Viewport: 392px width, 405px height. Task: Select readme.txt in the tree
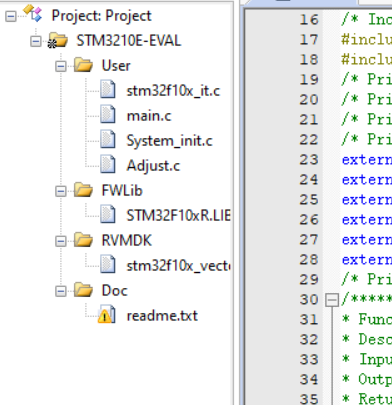pyautogui.click(x=162, y=316)
